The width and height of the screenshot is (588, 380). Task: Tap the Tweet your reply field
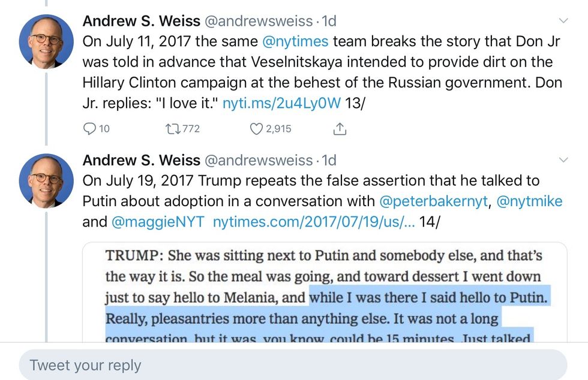(293, 365)
